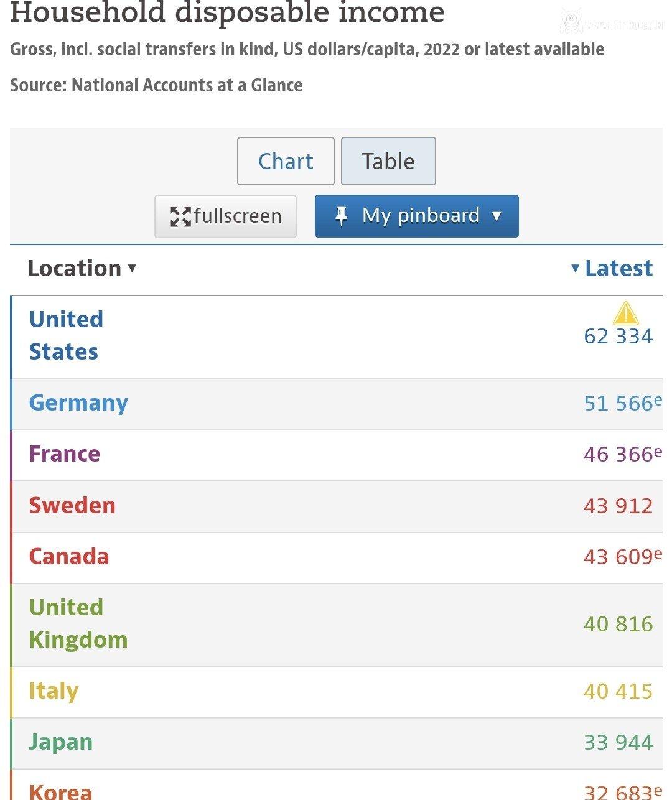Click the pin icon on My pinboard button
Screen dimensions: 672x800
tap(340, 216)
